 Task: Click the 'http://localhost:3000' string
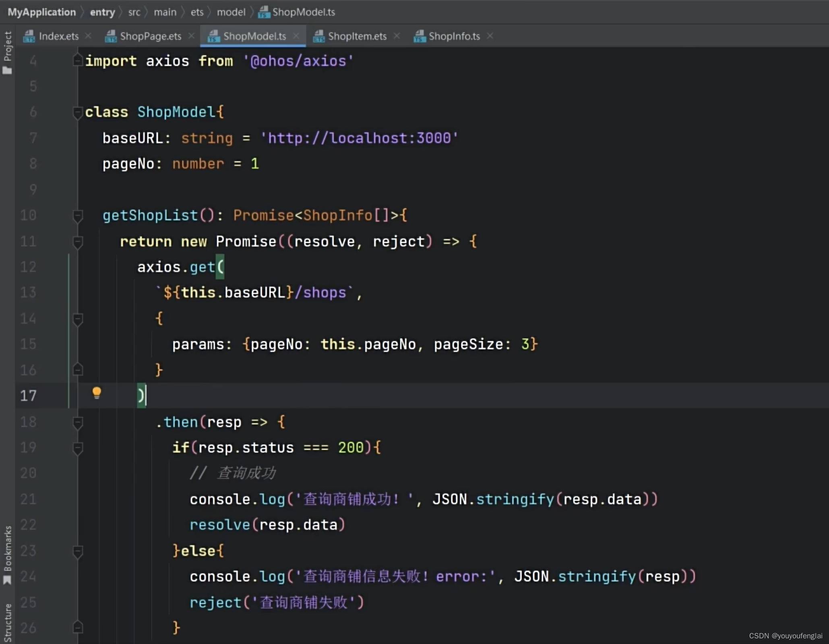click(359, 138)
